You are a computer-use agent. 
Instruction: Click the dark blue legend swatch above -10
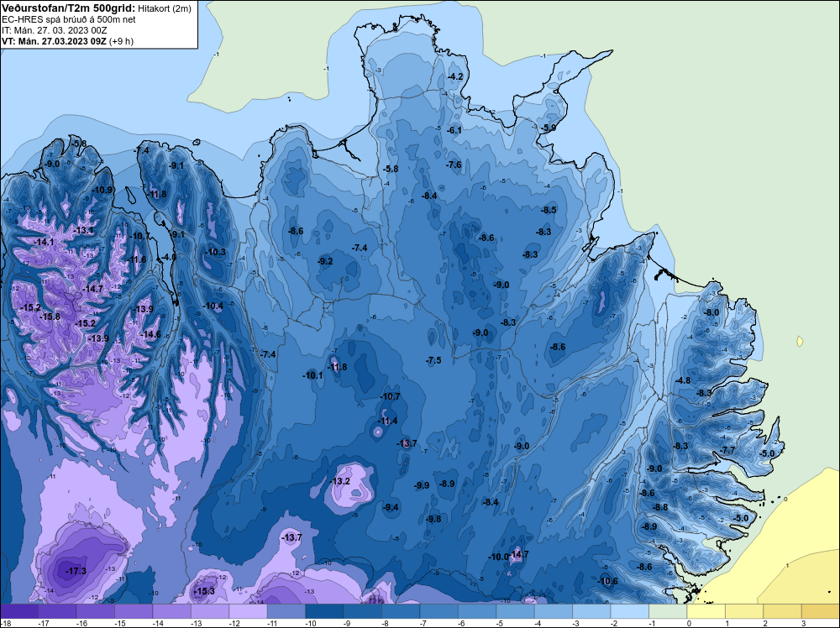(x=324, y=611)
